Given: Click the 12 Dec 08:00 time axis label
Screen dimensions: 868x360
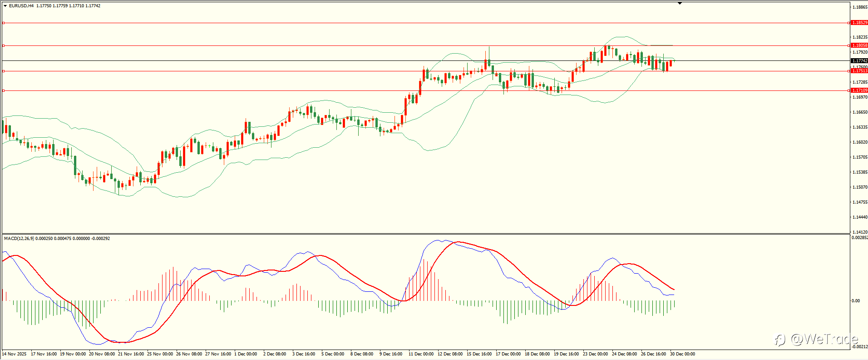Looking at the screenshot, I should [450, 354].
